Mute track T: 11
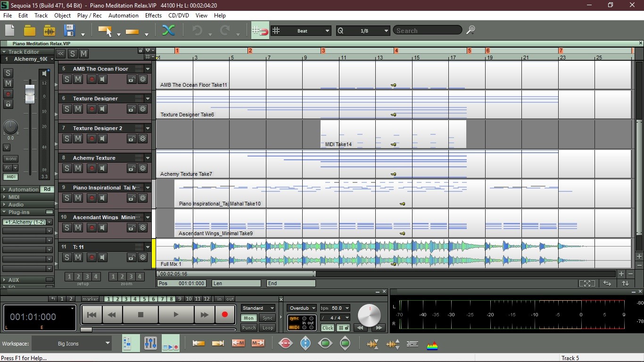This screenshot has height=362, width=644. pos(78,257)
